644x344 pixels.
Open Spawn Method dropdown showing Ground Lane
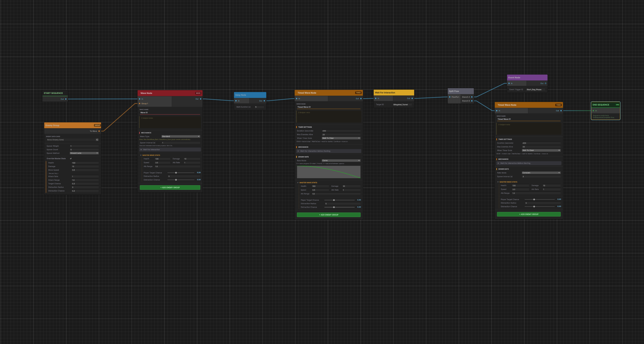[x=84, y=153]
